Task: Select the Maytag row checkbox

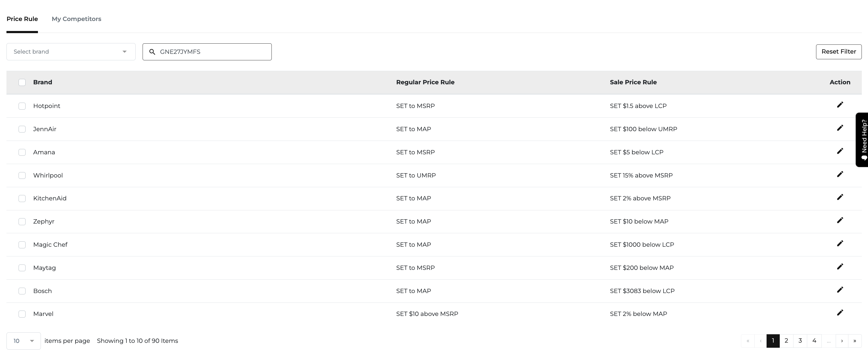Action: coord(22,268)
